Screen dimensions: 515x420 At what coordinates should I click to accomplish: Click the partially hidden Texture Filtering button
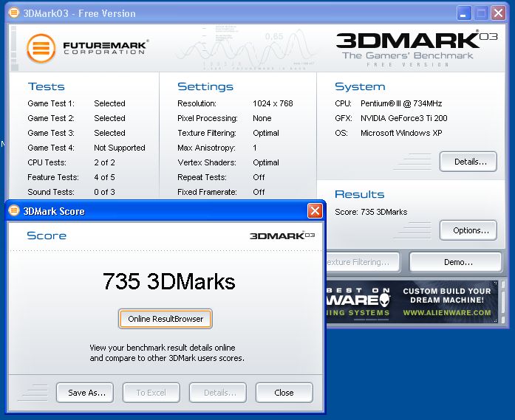point(364,262)
